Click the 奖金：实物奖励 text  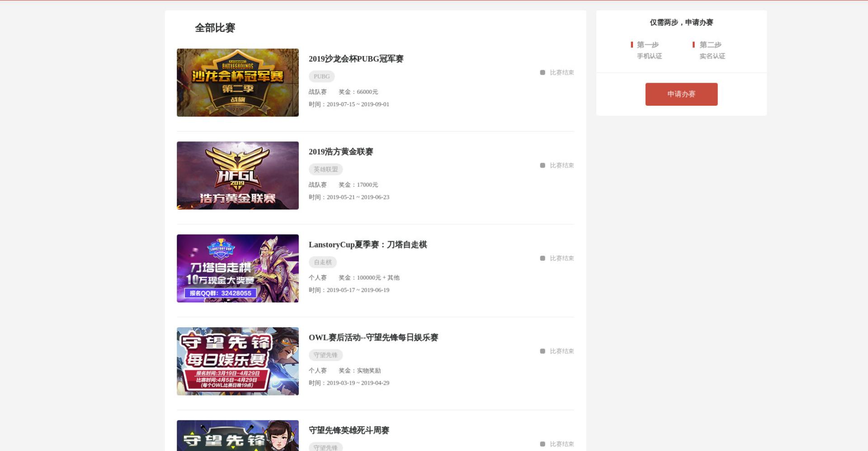359,371
